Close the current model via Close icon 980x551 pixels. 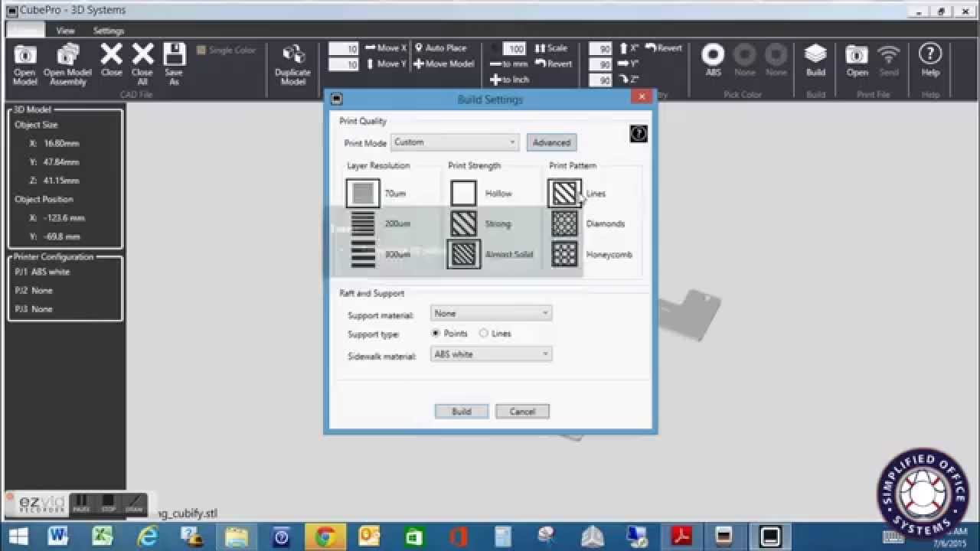pos(112,60)
